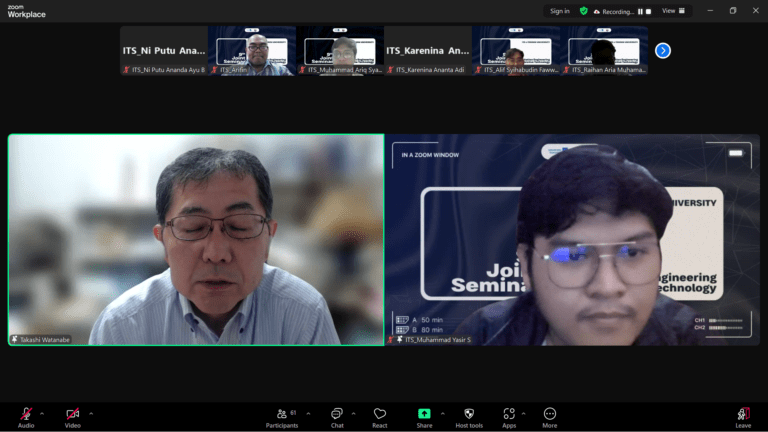The height and width of the screenshot is (432, 768).
Task: Open the Chat panel
Action: point(337,414)
